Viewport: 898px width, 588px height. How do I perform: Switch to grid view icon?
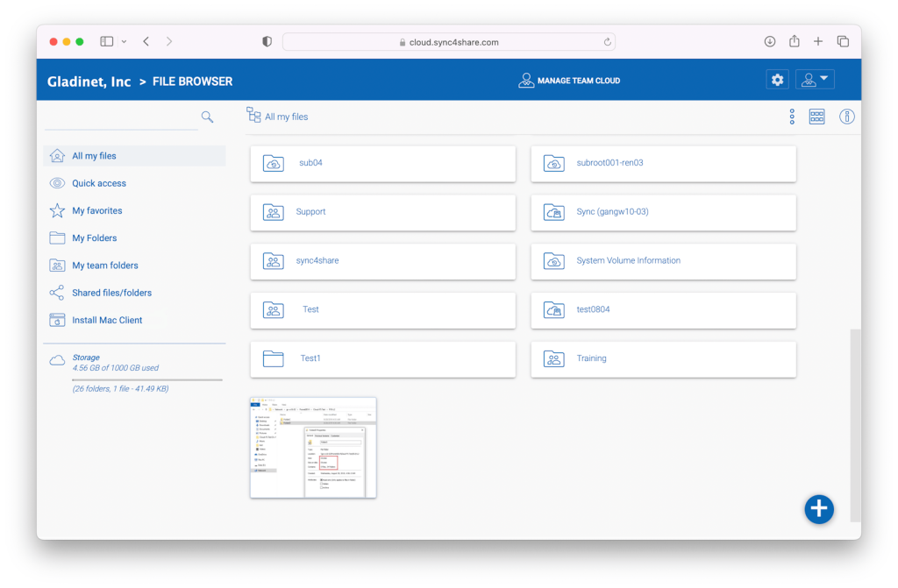(x=816, y=117)
